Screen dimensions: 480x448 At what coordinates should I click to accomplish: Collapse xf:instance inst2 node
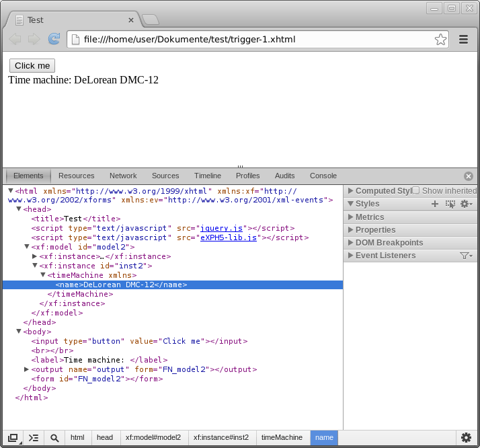coord(34,266)
